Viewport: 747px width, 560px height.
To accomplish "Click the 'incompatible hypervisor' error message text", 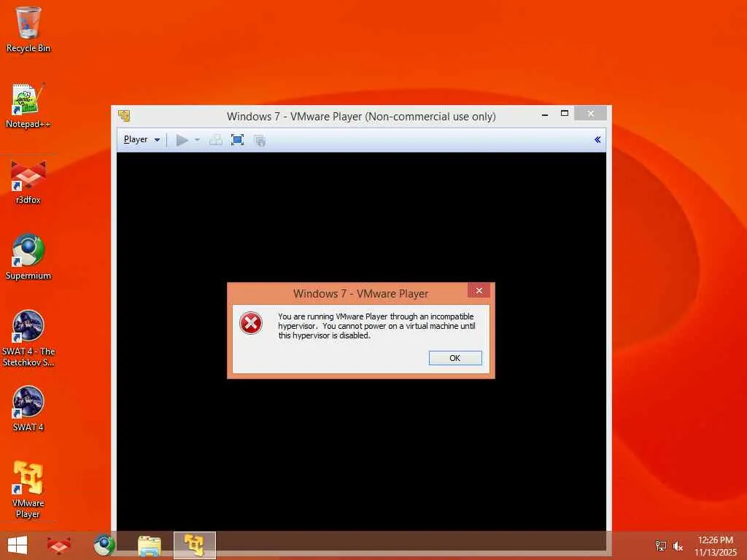I will click(x=376, y=326).
